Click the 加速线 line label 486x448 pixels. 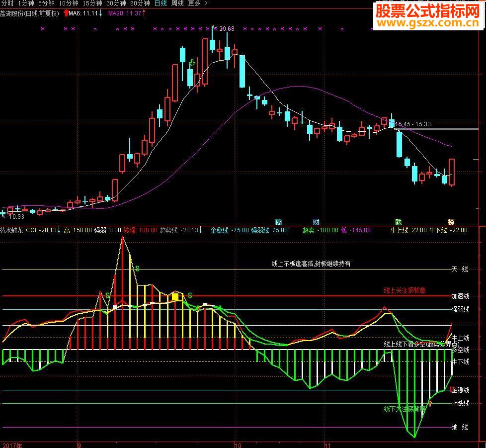coord(460,296)
